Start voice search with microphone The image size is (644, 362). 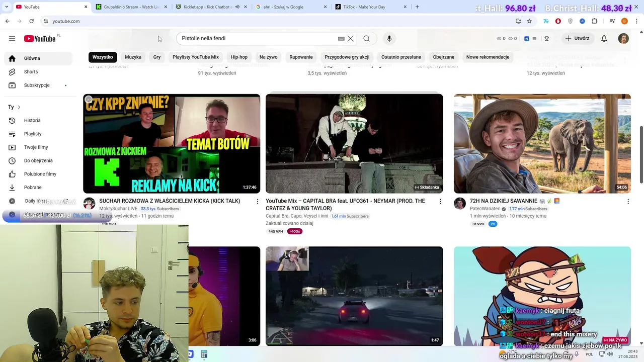pos(389,39)
